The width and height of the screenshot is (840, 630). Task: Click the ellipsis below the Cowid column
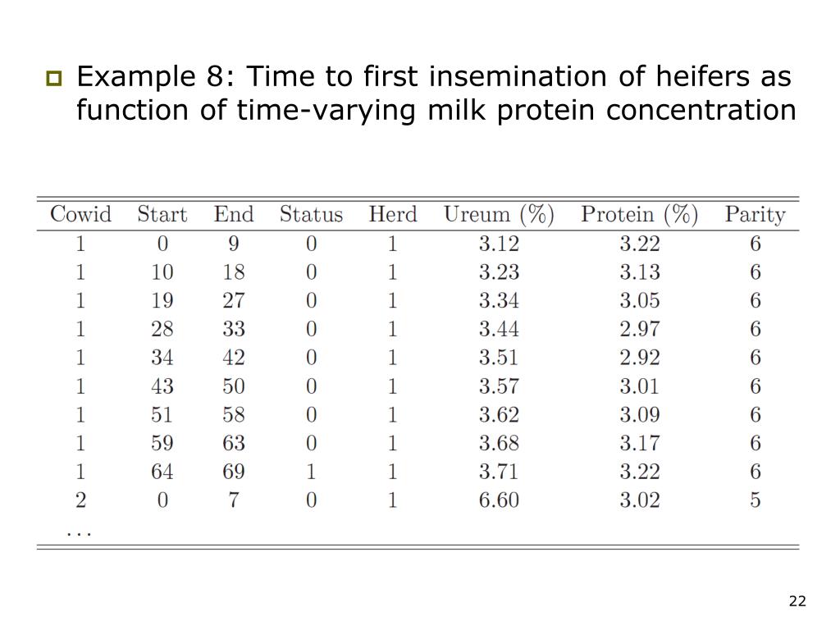80,533
